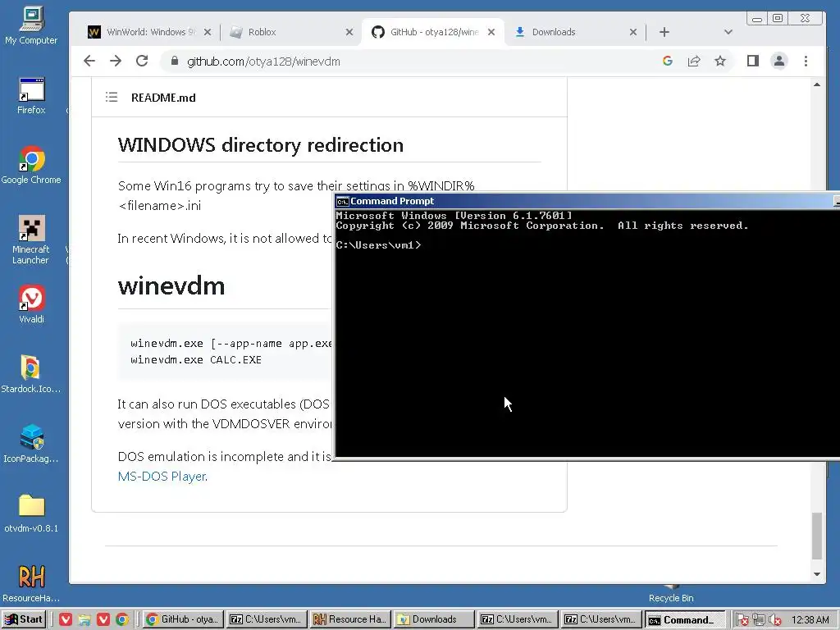This screenshot has height=630, width=840.
Task: Go back in Chrome browser
Action: point(89,61)
